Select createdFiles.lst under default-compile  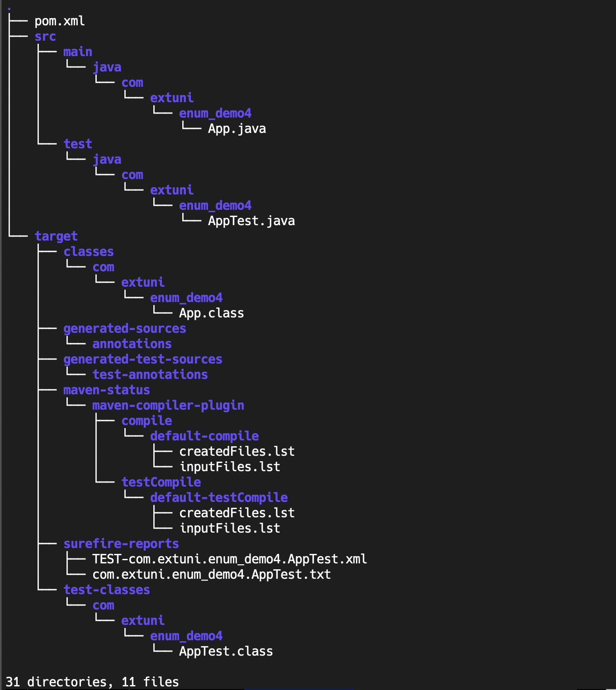click(x=237, y=451)
